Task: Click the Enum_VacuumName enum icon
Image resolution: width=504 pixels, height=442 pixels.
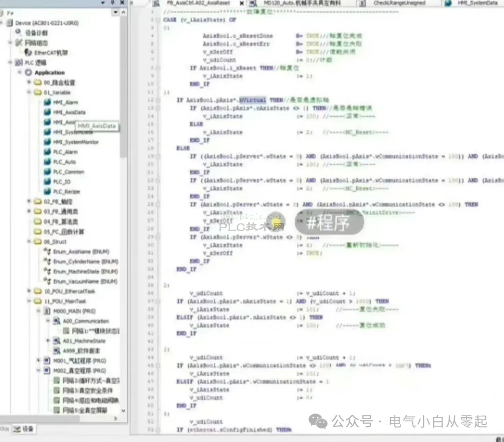Action: click(x=47, y=281)
